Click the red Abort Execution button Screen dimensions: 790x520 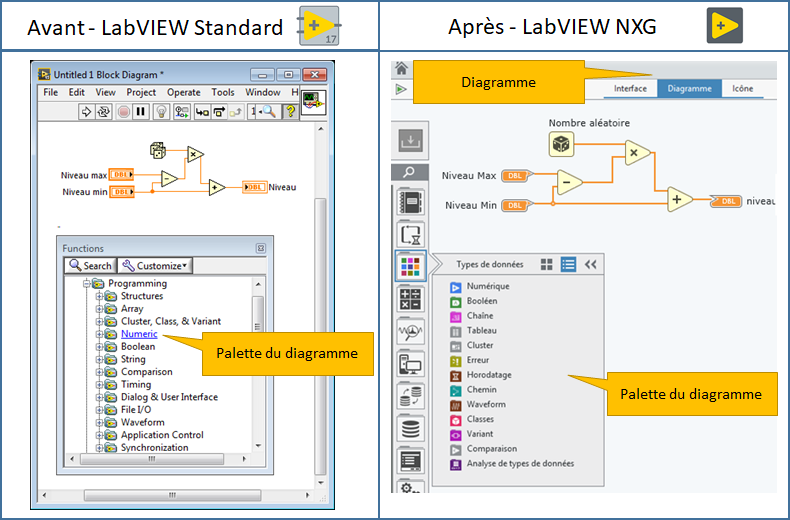(123, 111)
